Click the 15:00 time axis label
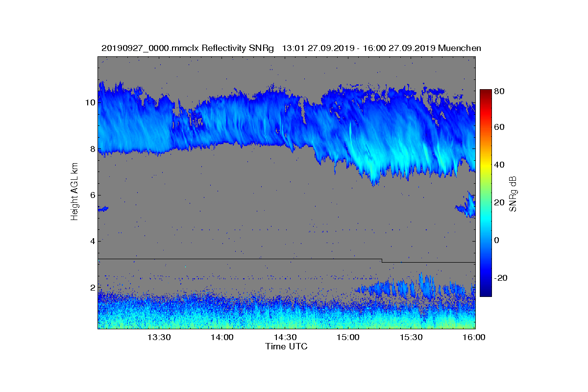 [348, 337]
